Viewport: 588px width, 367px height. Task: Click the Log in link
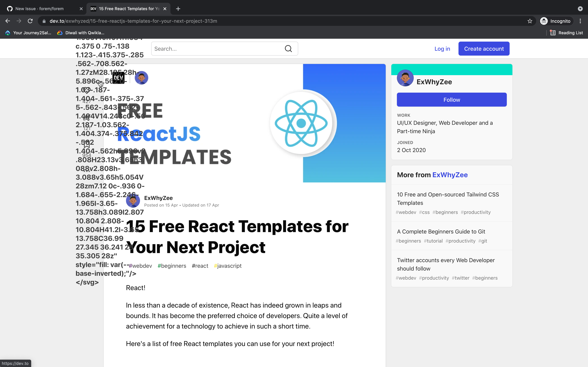point(442,49)
